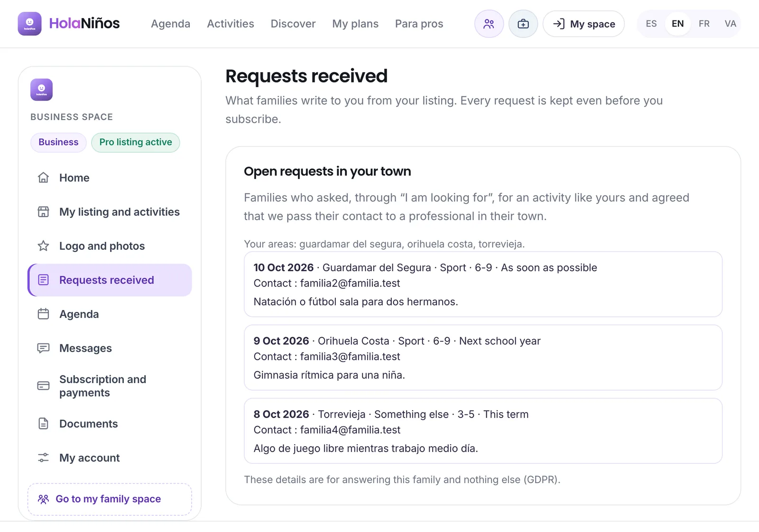Click the HolaNiños logo in header
Image resolution: width=759 pixels, height=532 pixels.
click(69, 24)
